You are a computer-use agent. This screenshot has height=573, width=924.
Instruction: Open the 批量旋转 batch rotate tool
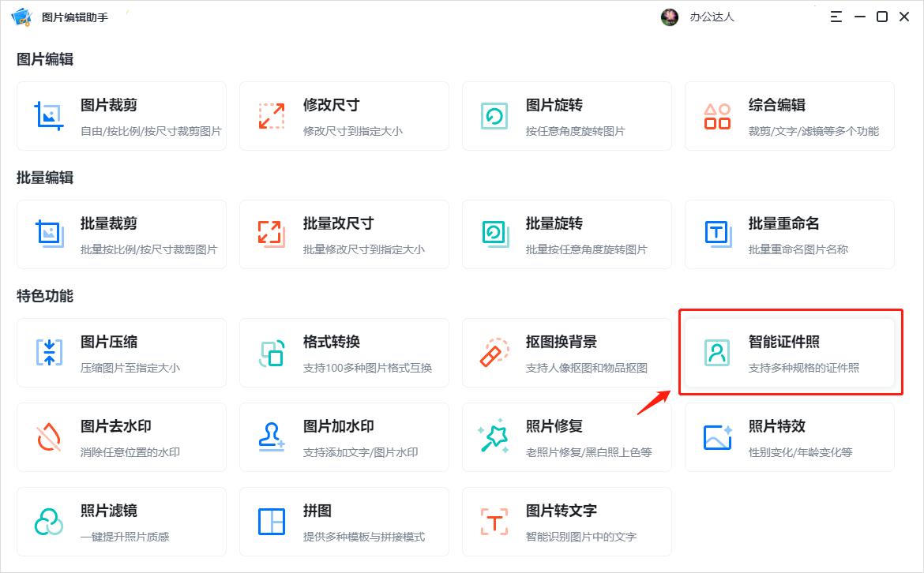pyautogui.click(x=567, y=234)
